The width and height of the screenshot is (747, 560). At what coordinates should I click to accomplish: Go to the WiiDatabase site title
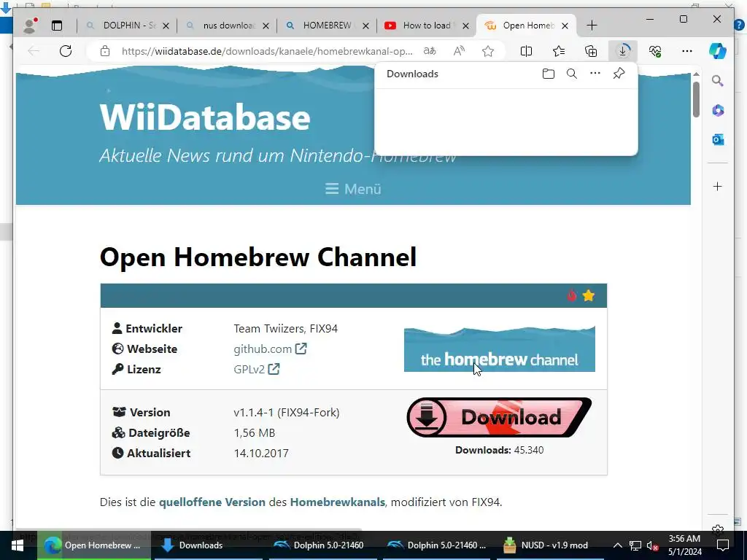205,117
